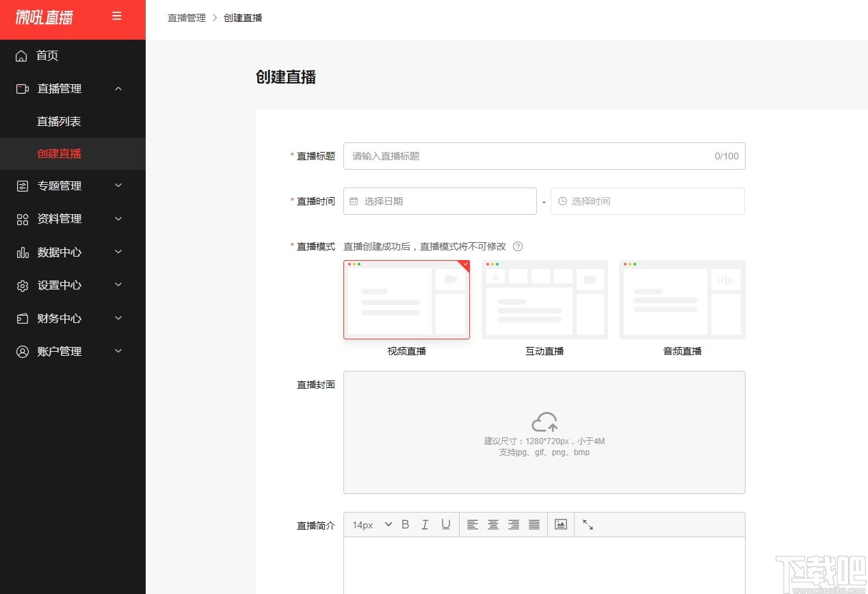Image resolution: width=868 pixels, height=594 pixels.
Task: Click the grid icon beside 资料管理
Action: pos(22,219)
